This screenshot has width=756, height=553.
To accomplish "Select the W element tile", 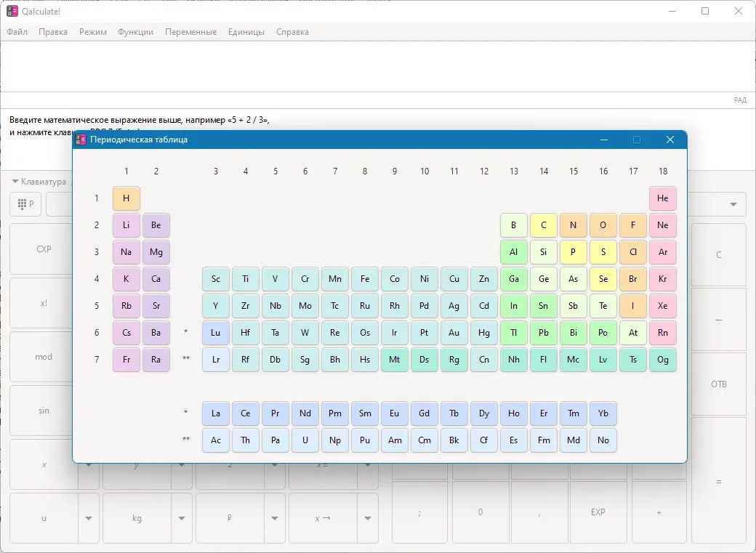I will click(305, 333).
